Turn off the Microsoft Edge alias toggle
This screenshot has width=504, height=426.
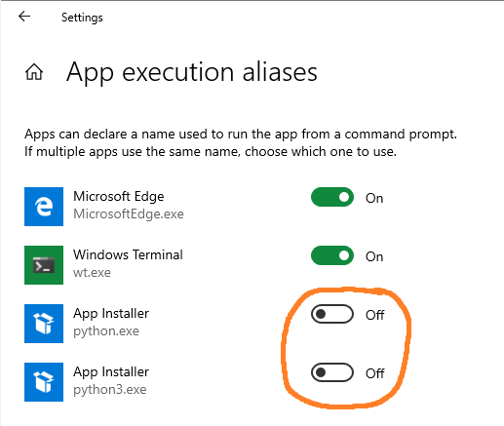(x=332, y=197)
